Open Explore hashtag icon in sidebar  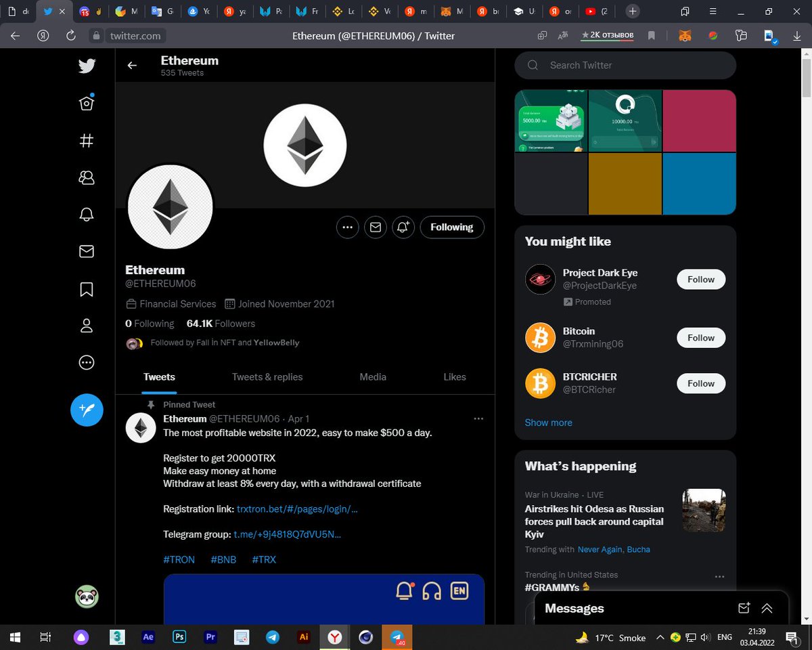[87, 140]
